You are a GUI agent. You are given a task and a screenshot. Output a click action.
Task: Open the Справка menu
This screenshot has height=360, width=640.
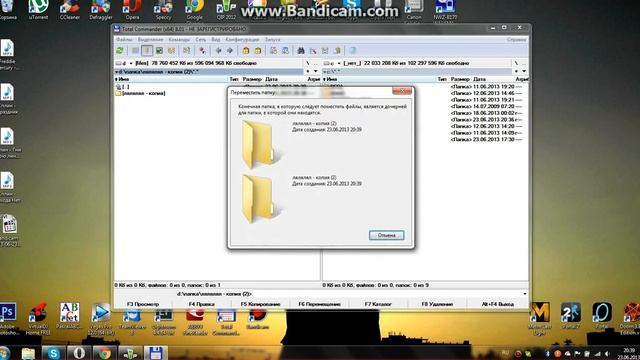coord(516,40)
